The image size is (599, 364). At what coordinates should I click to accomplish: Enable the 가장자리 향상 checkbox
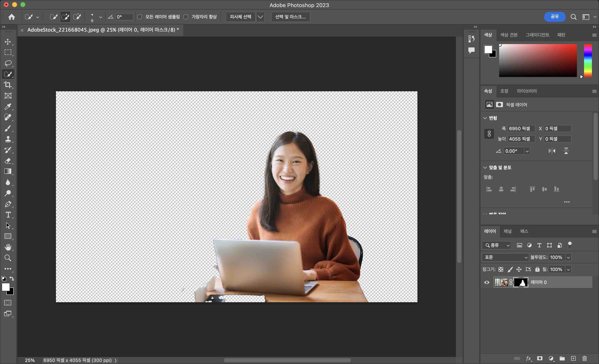186,17
